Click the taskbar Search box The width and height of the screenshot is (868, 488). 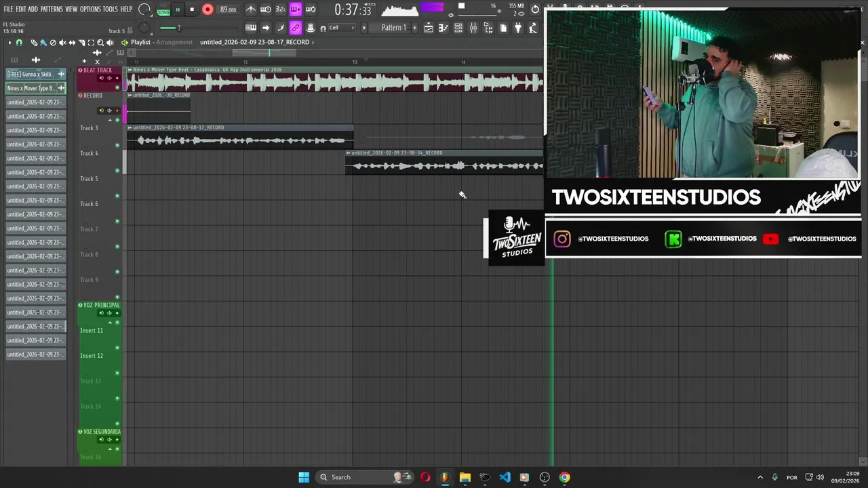click(x=363, y=477)
